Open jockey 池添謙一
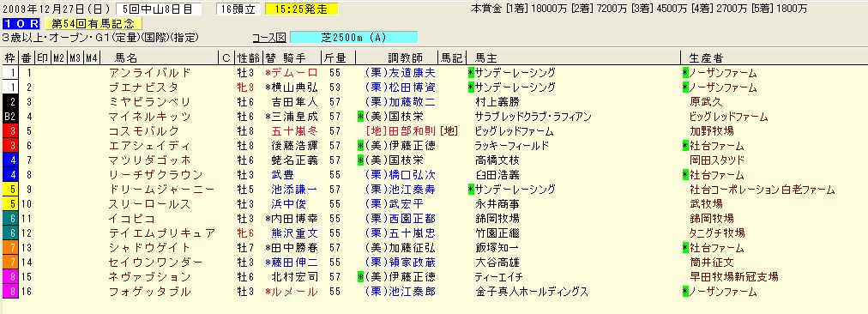 coord(295,190)
